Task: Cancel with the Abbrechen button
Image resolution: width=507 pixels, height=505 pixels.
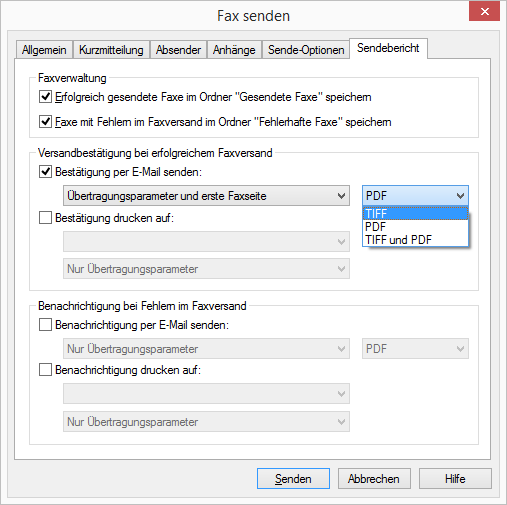Action: tap(374, 479)
